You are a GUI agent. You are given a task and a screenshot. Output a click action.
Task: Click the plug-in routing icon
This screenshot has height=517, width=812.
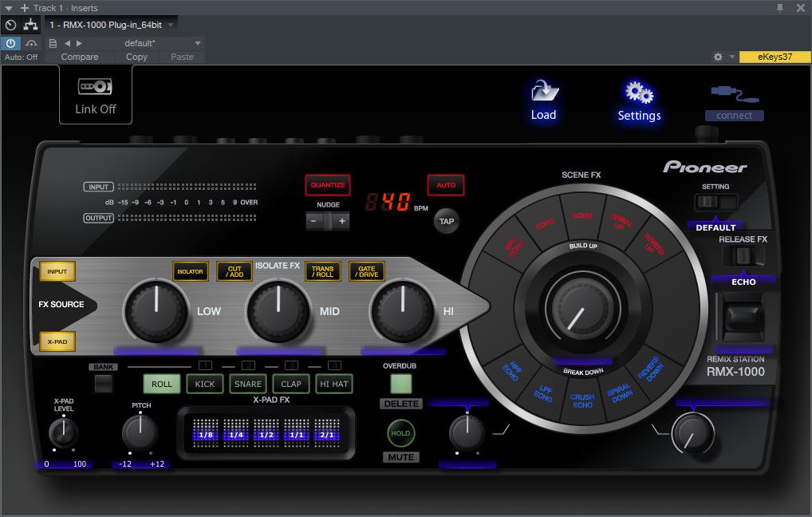[31, 25]
